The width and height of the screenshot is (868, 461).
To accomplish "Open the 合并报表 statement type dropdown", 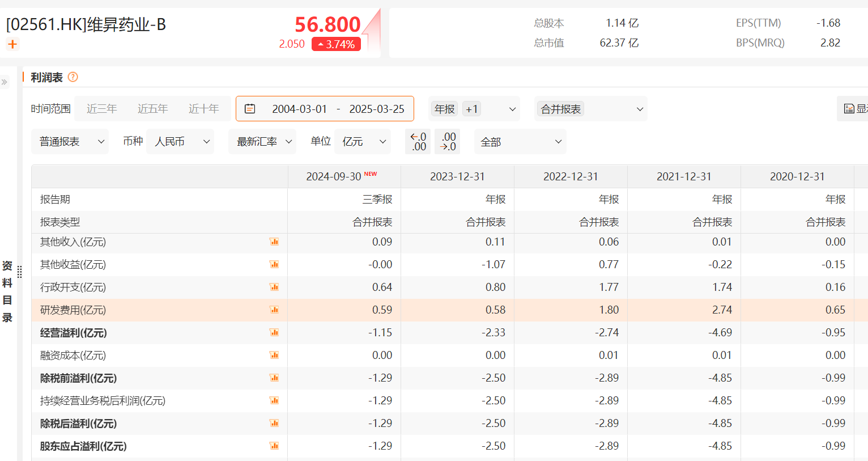I will coord(591,109).
